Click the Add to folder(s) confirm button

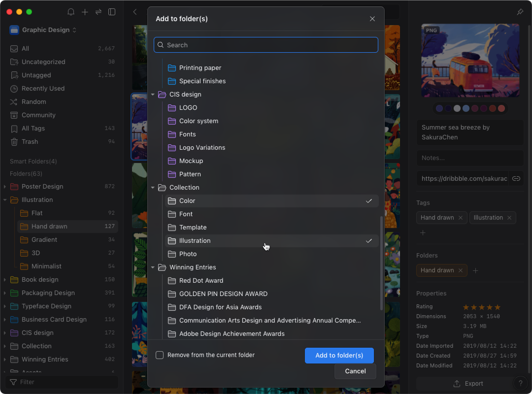click(x=339, y=355)
